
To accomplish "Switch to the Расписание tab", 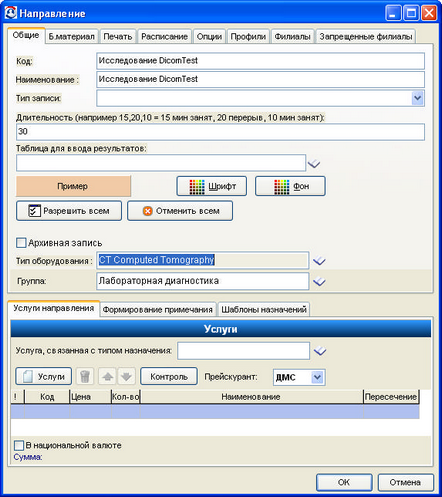I will click(164, 36).
